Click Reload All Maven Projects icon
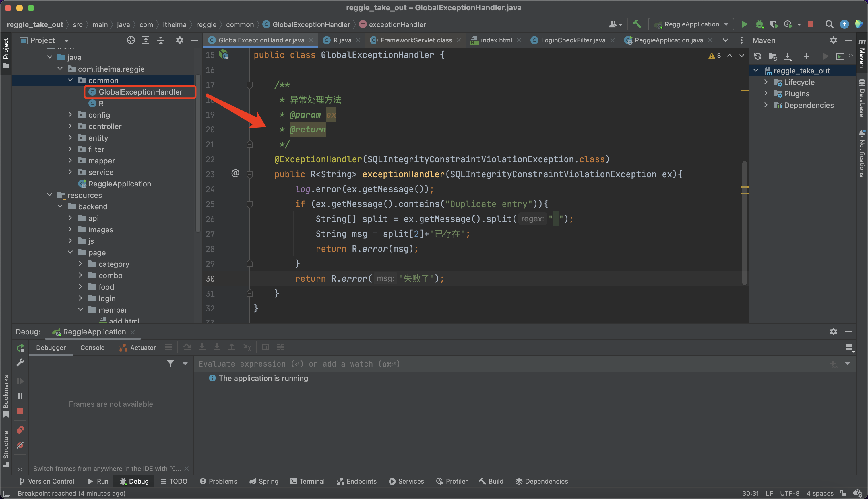The width and height of the screenshot is (868, 499). [757, 56]
